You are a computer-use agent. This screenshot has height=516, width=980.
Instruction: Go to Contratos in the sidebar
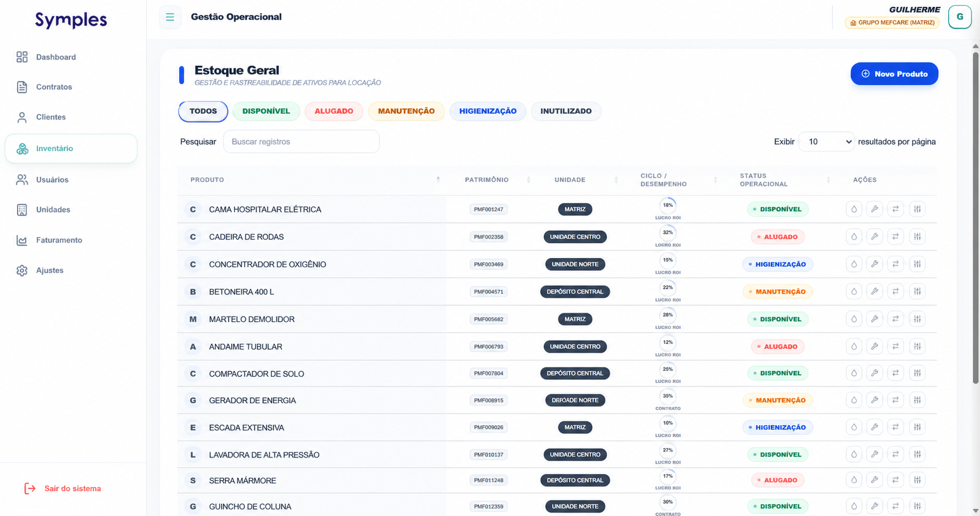54,87
